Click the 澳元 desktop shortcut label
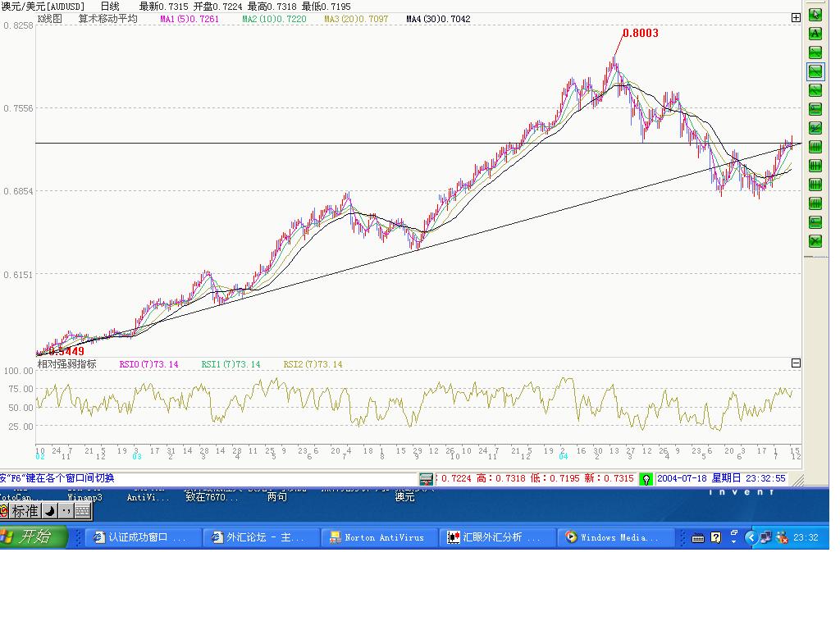 click(x=405, y=497)
